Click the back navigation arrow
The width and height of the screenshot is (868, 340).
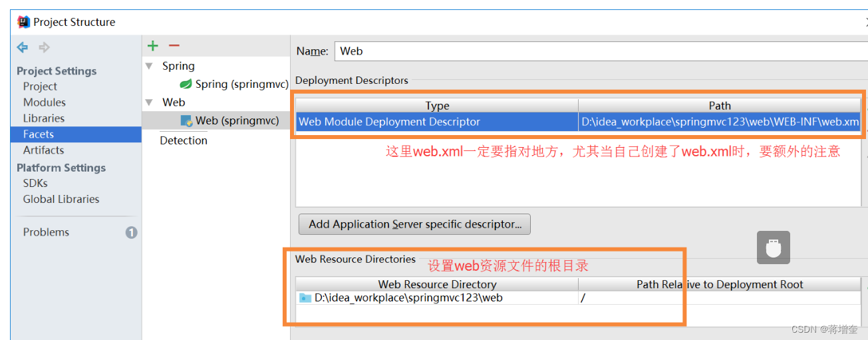pos(23,47)
